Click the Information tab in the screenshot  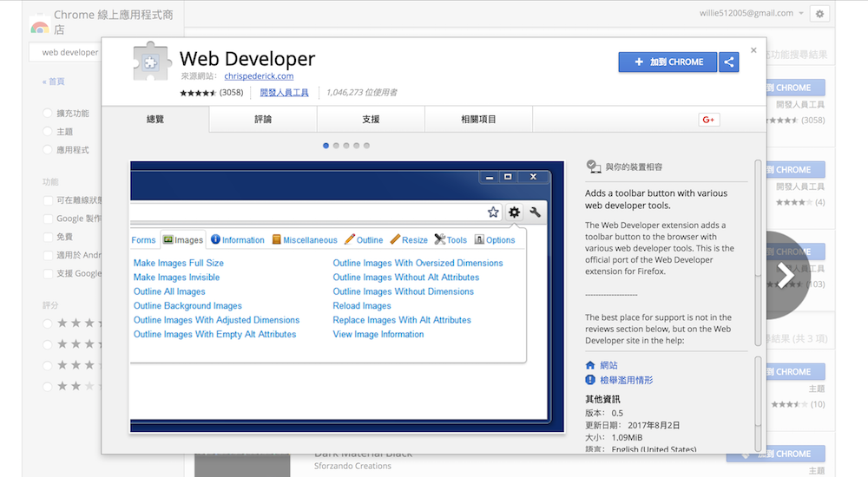point(238,239)
